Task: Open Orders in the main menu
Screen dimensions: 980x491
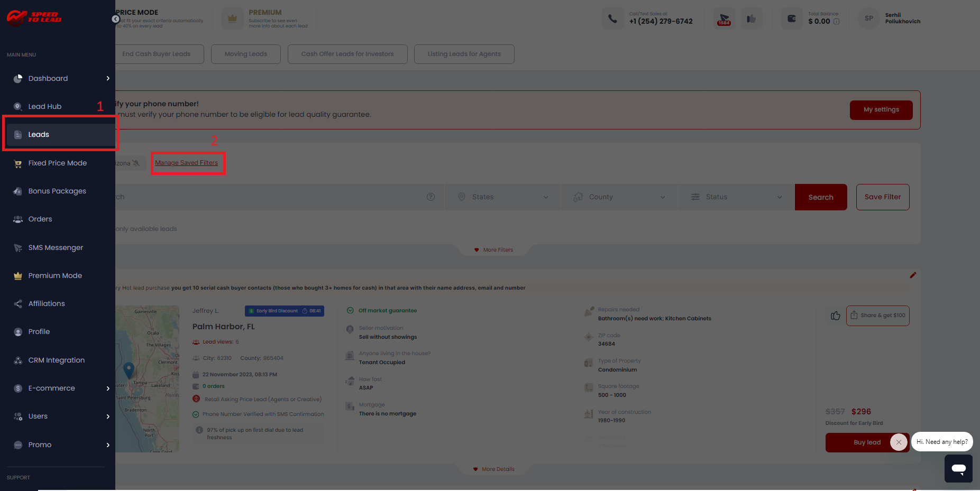Action: point(40,219)
